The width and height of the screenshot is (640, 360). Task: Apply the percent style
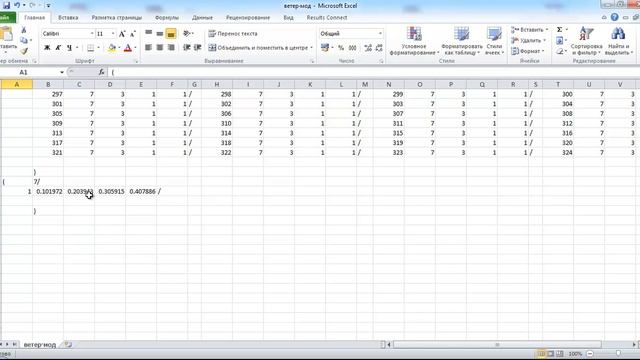tap(341, 48)
